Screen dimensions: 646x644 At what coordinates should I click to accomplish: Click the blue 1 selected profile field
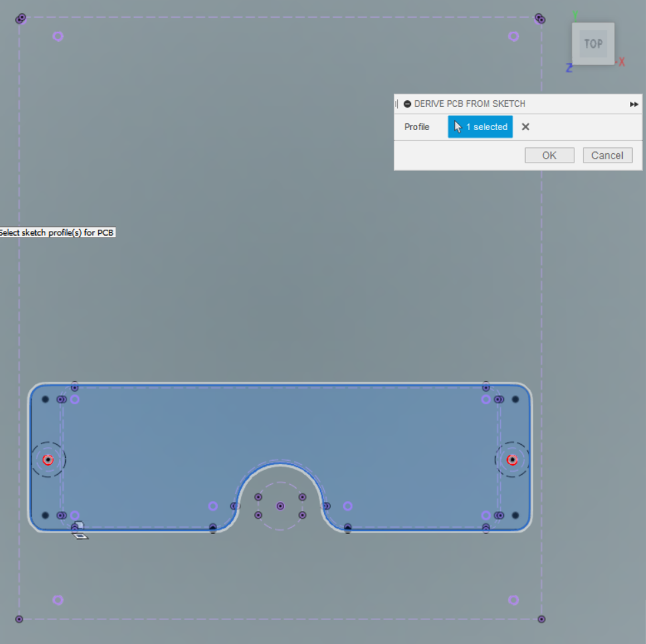[x=480, y=126]
